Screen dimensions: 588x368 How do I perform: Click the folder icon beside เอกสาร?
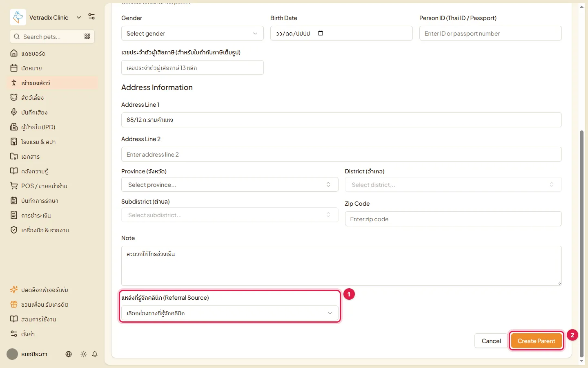coord(14,156)
